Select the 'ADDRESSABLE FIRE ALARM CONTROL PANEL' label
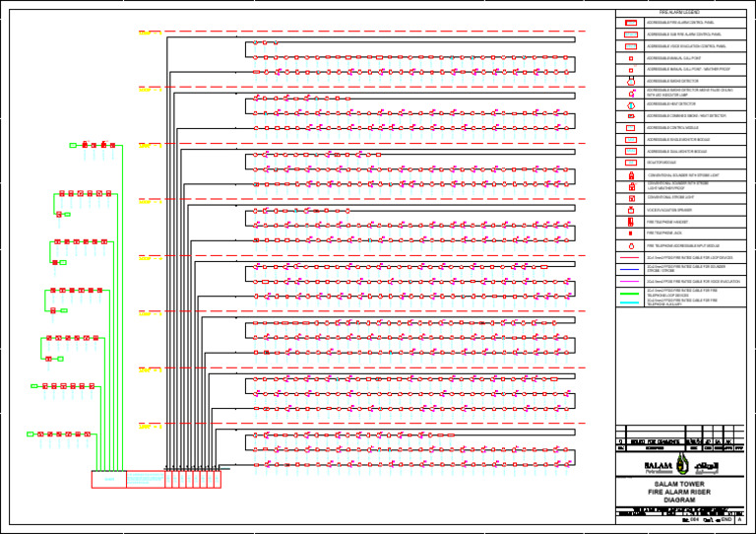This screenshot has width=756, height=534. click(x=680, y=23)
